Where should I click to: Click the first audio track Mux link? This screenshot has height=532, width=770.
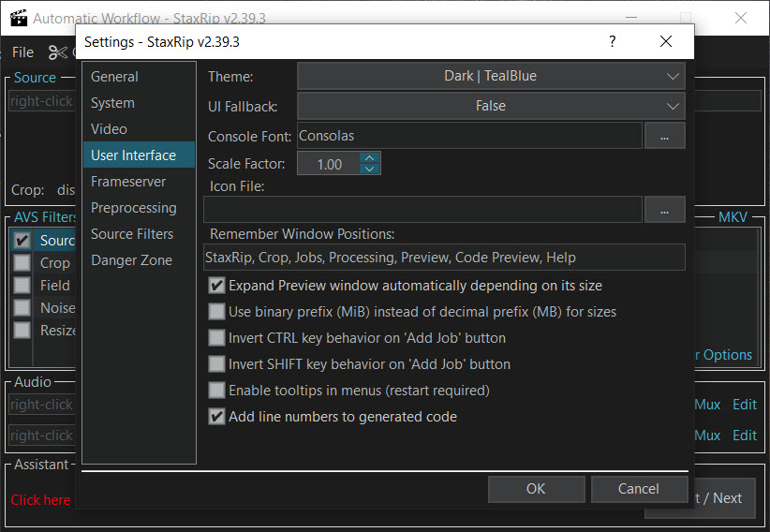click(x=707, y=405)
